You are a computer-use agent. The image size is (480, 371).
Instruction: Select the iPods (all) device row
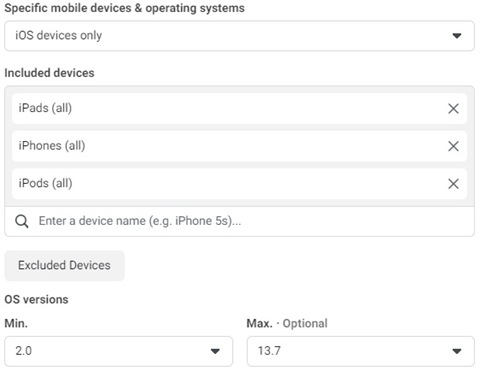(x=239, y=184)
